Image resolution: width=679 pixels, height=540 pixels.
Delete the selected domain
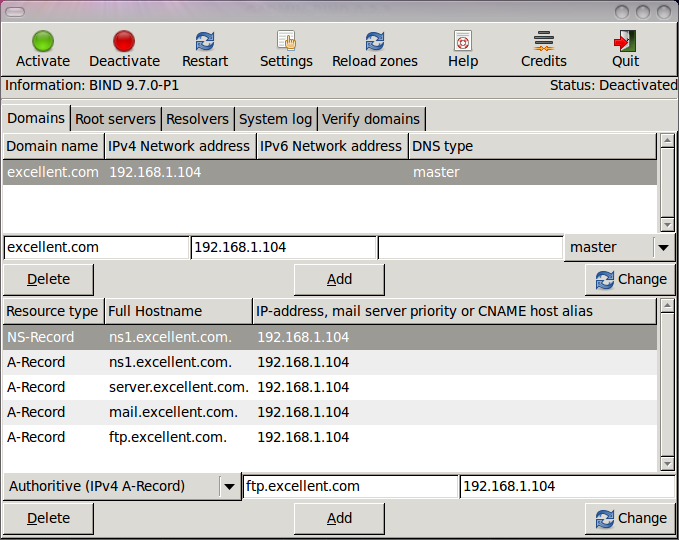pos(48,279)
